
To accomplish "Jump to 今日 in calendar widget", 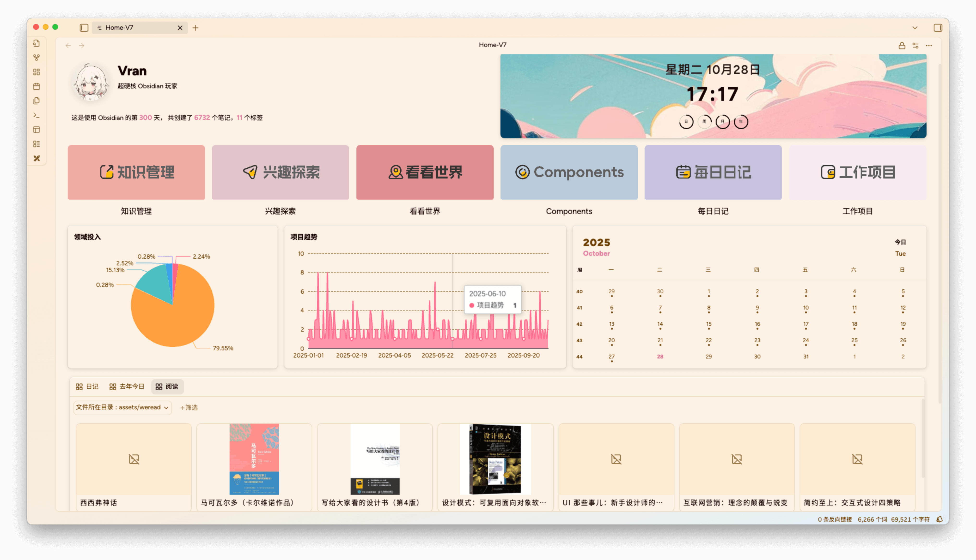I will [900, 242].
